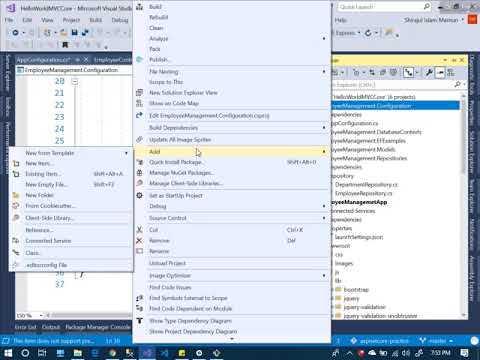Click the Navigate Backward toolbar icon
This screenshot has width=480, height=360.
(15, 33)
